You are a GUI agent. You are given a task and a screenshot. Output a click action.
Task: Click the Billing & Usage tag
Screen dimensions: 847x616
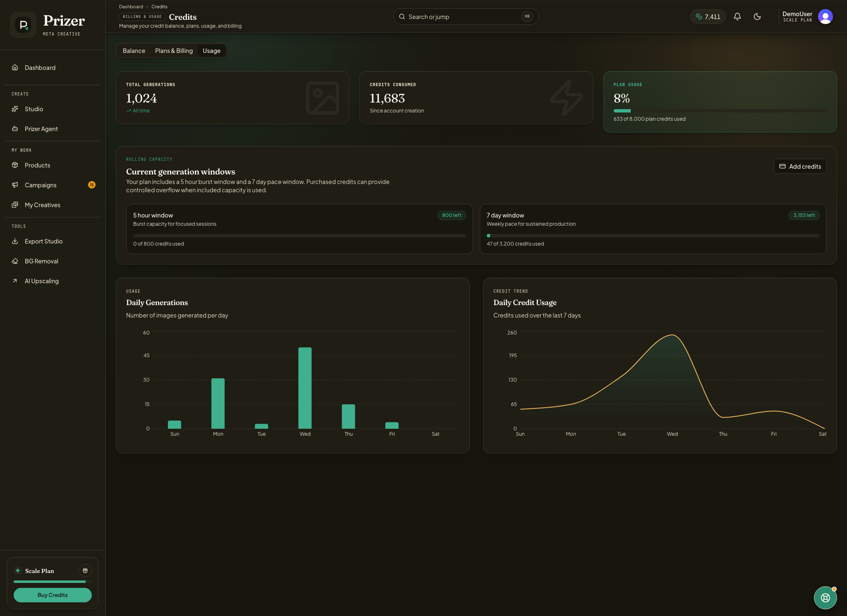[x=142, y=17]
